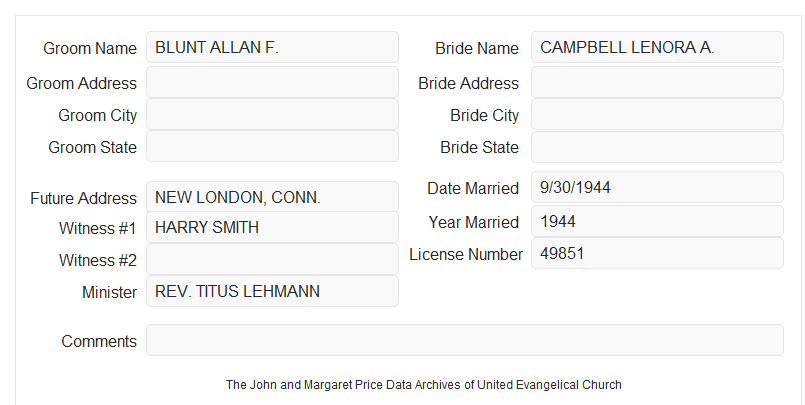Click the Comments label
Viewport: 805px width, 405px height.
[99, 341]
